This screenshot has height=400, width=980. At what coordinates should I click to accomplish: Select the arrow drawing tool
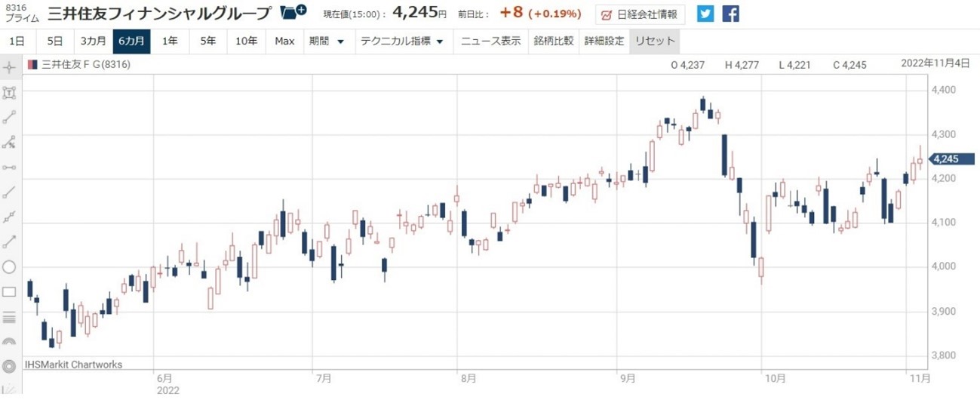click(x=10, y=242)
